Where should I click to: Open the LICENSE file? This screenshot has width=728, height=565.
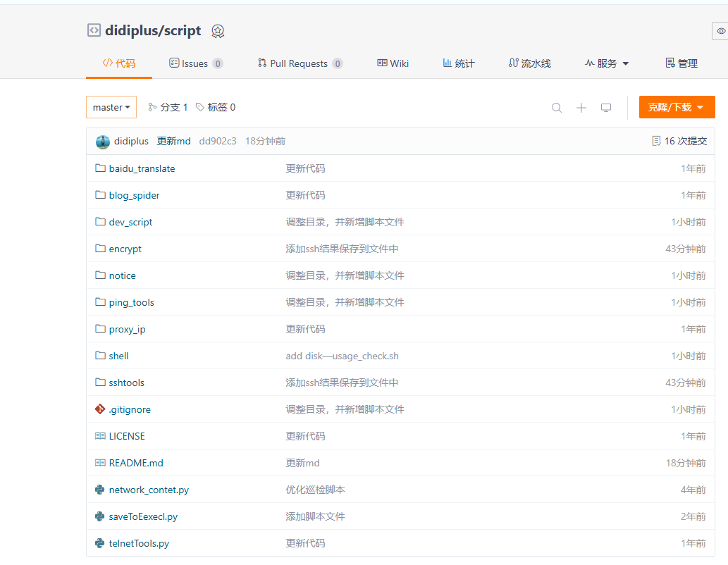128,436
